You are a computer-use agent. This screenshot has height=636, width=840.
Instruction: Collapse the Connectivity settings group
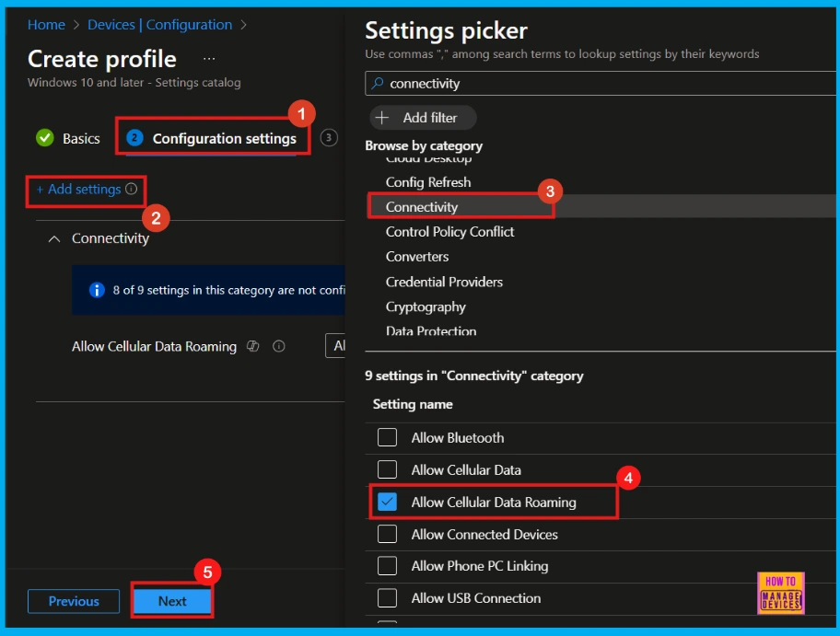pos(54,238)
